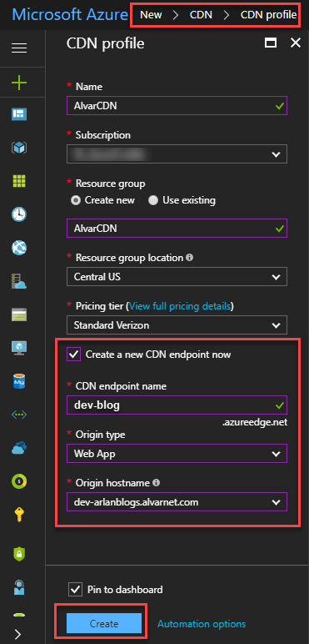
Task: Click the Microsoft Azure logo text
Action: (70, 15)
